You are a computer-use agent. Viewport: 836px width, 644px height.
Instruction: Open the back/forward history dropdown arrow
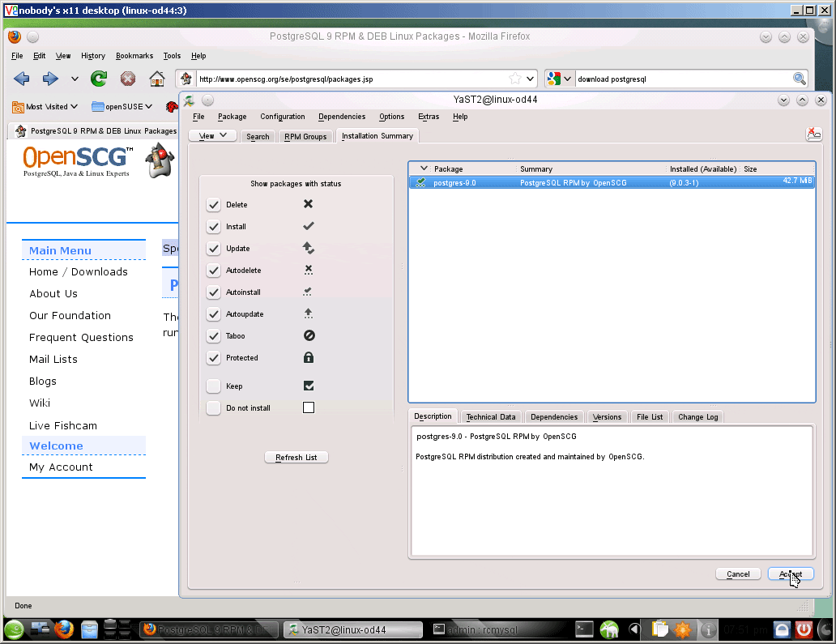tap(75, 79)
